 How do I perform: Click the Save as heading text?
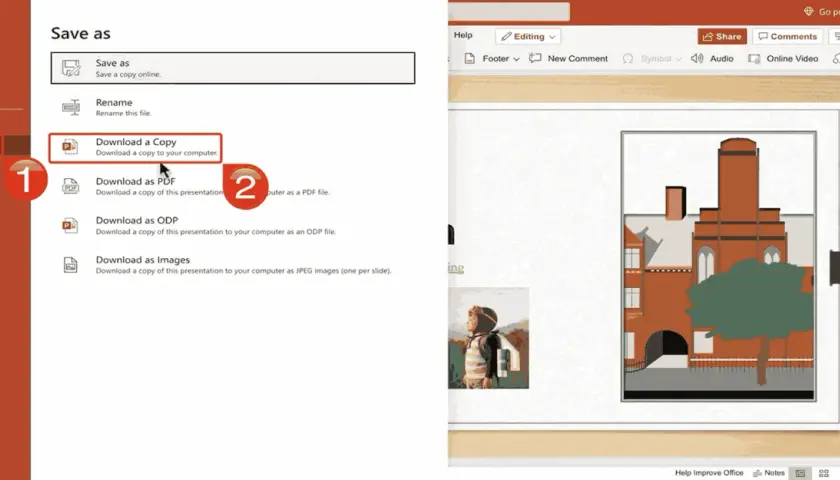[x=80, y=33]
